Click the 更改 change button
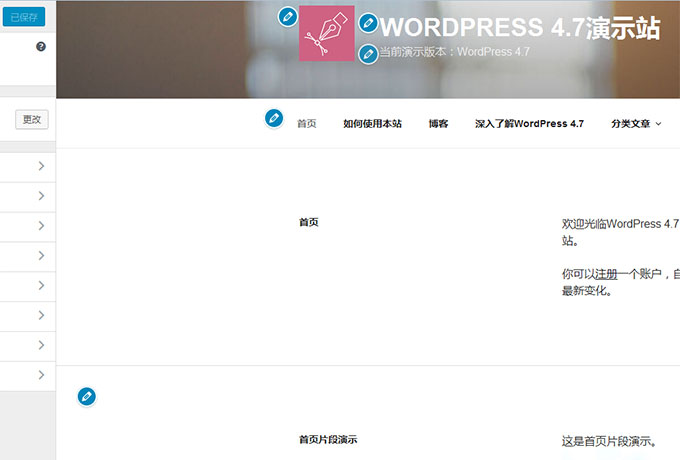 [32, 119]
